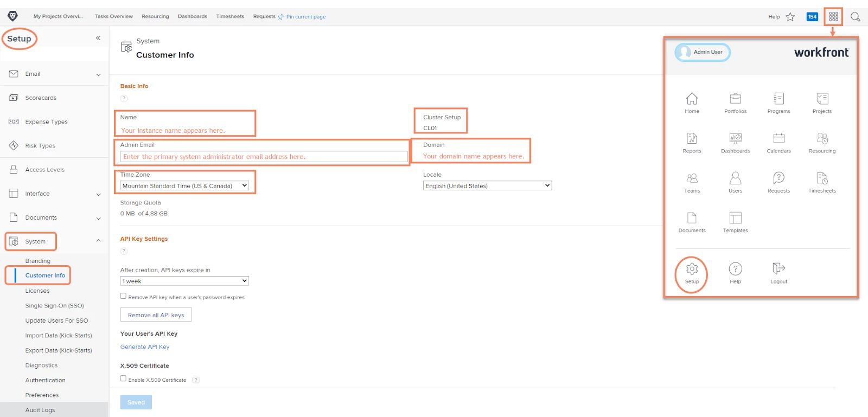Screen dimensions: 868x417
Task: Select Branding under System
Action: click(38, 261)
